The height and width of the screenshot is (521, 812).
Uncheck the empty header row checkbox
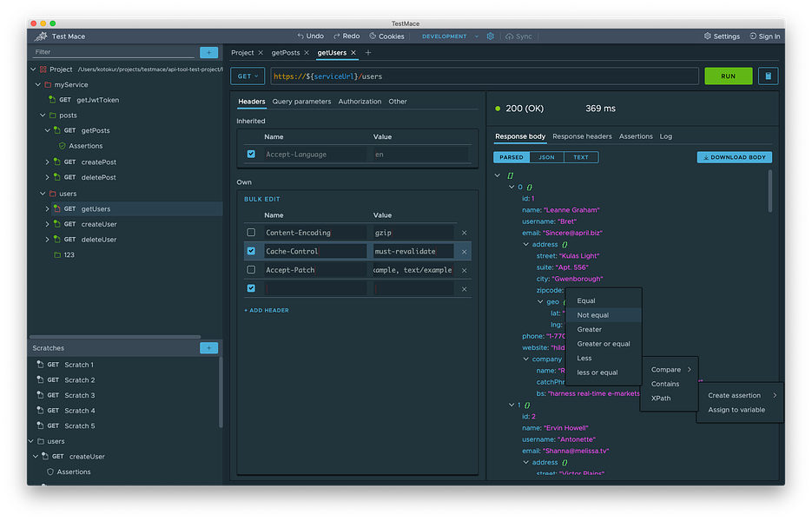coord(251,288)
